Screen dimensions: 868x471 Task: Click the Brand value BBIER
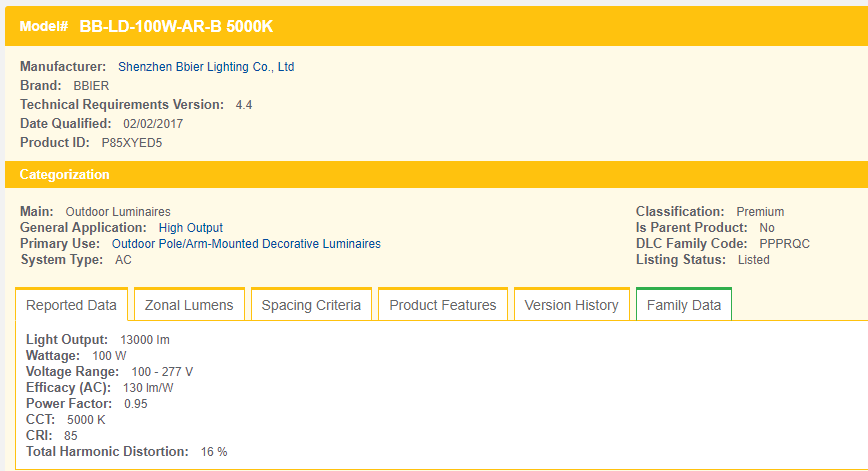click(x=91, y=86)
